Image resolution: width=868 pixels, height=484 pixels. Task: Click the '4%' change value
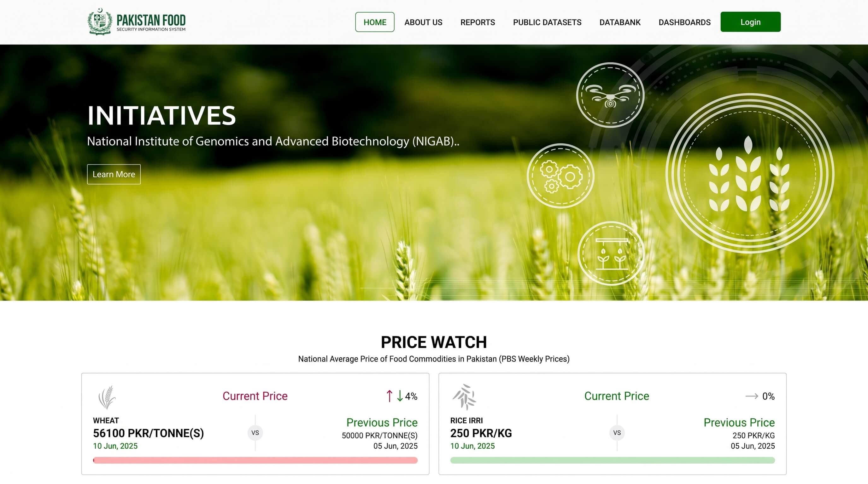pos(411,396)
